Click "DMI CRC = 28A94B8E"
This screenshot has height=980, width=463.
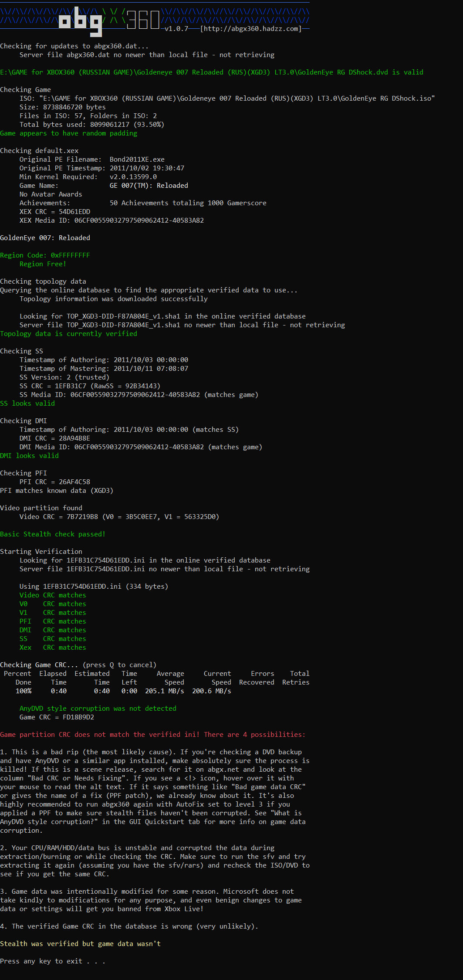coord(55,438)
